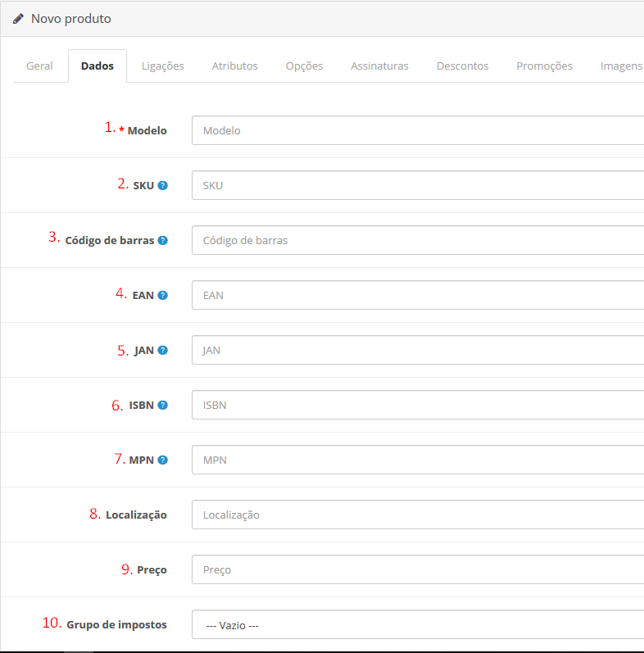Viewport: 644px width, 653px height.
Task: Click the pencil icon beside Novo produto
Action: (x=18, y=18)
